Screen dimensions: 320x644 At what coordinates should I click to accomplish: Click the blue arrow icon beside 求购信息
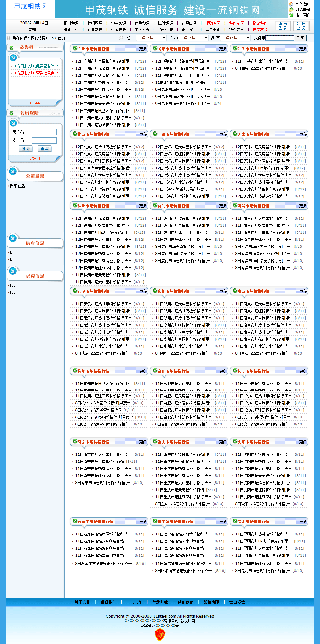click(13, 271)
